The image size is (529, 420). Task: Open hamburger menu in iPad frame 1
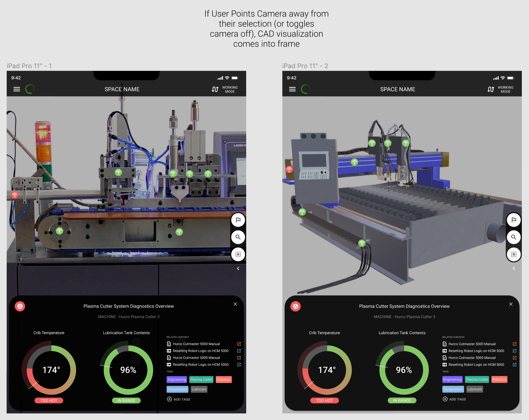(x=17, y=89)
